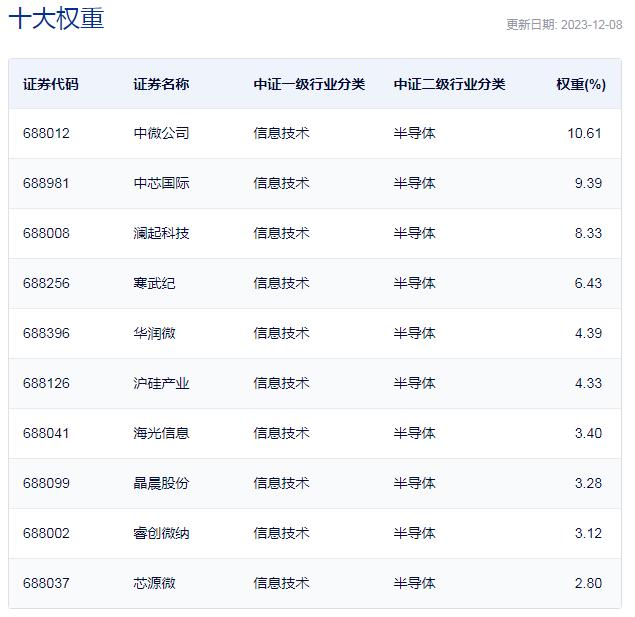Select security code 688981
635x617 pixels.
click(46, 183)
